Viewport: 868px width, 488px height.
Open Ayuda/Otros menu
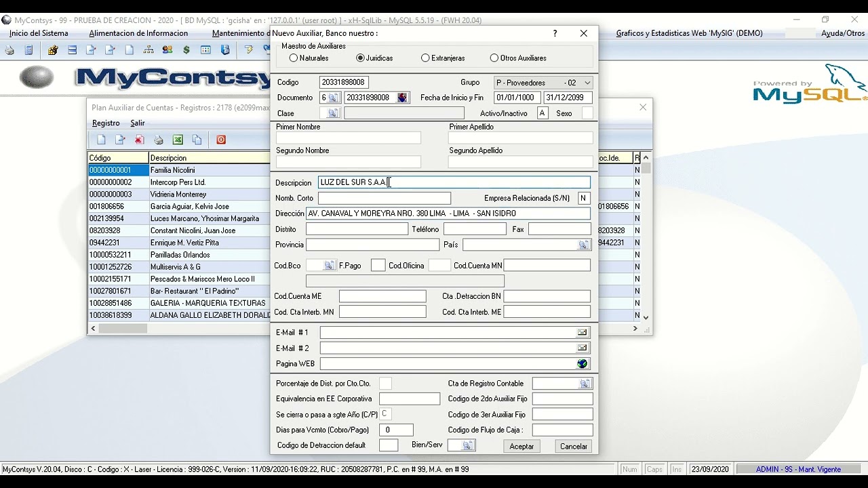click(x=843, y=33)
